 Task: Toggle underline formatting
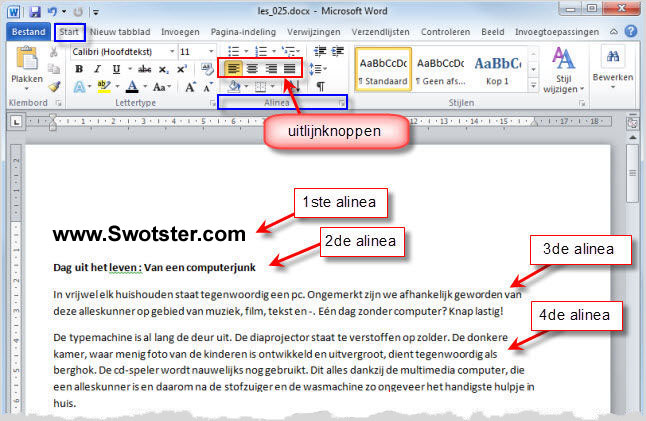pyautogui.click(x=116, y=69)
